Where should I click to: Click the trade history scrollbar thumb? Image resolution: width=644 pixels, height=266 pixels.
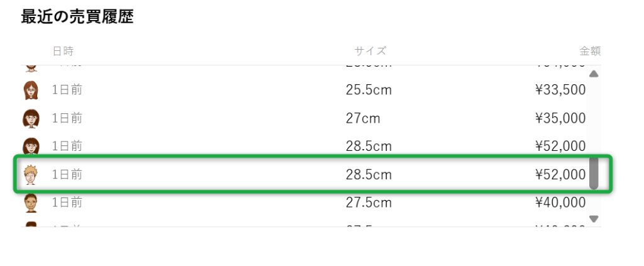[x=593, y=173]
